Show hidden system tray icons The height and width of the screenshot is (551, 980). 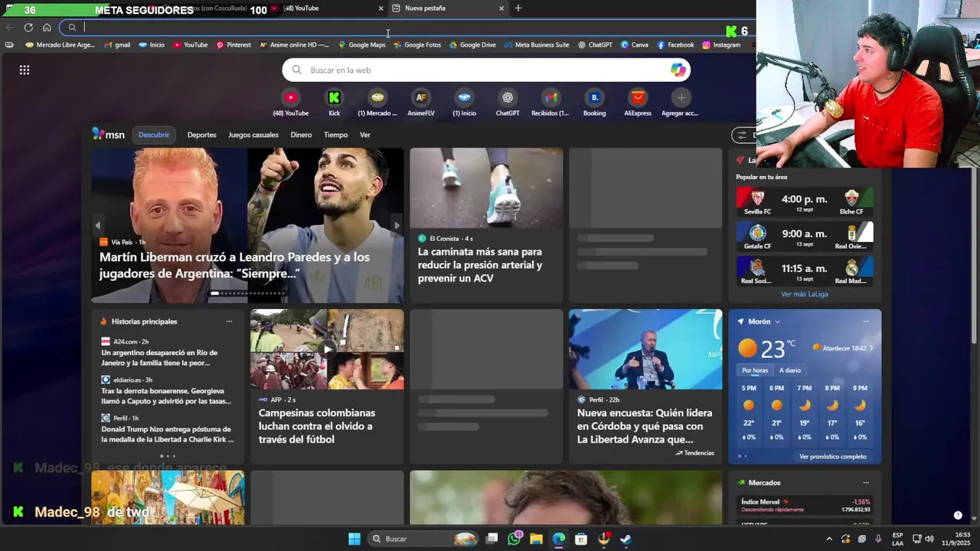pyautogui.click(x=829, y=539)
